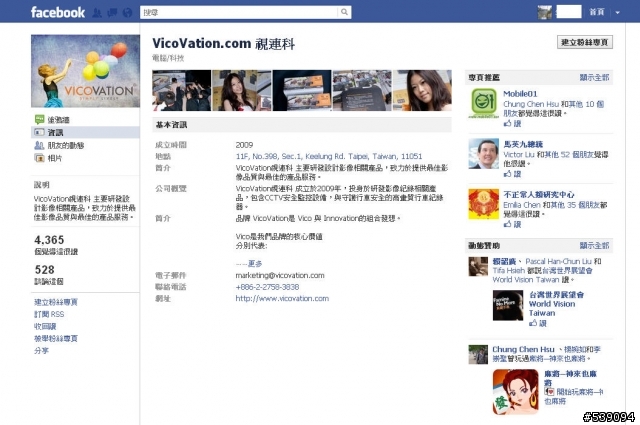Focus the top search input field
Viewport: 640px width, 425px height.
[239, 12]
